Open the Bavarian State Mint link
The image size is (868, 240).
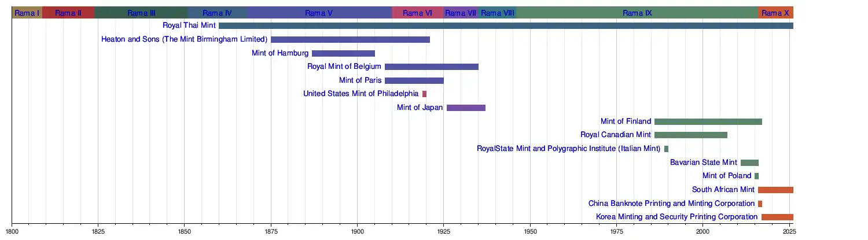704,163
